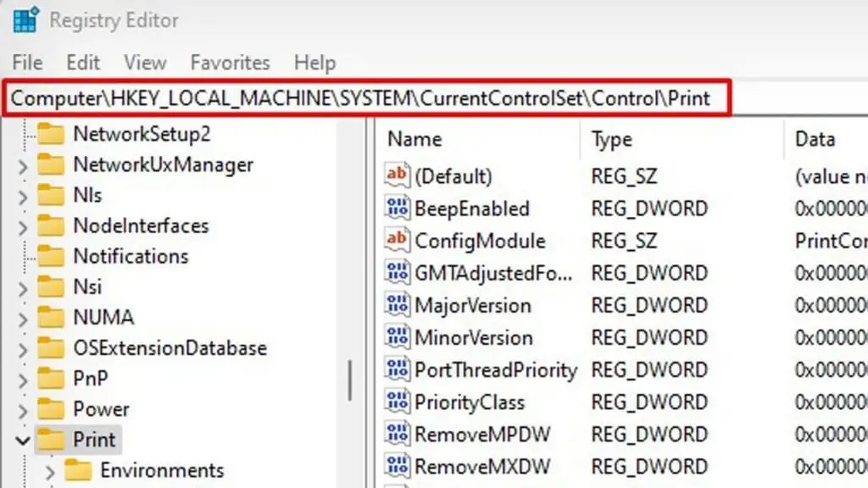Expand the Nls key

click(x=22, y=196)
